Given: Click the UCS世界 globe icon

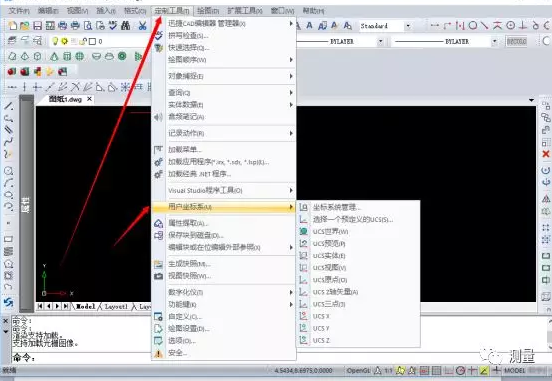Looking at the screenshot, I should coord(303,231).
